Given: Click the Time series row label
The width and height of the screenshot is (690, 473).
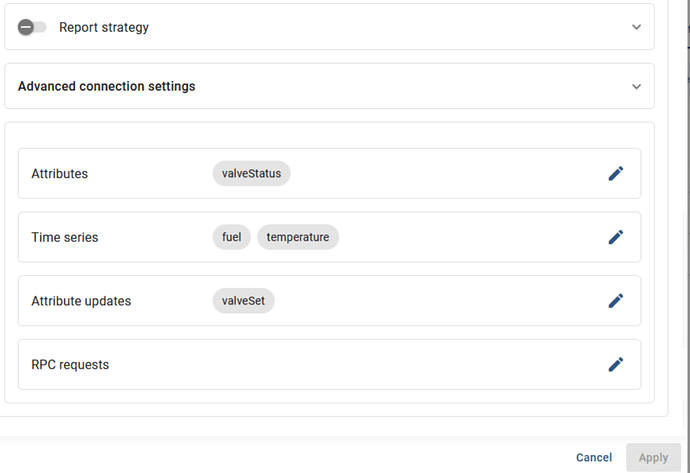Looking at the screenshot, I should [65, 237].
